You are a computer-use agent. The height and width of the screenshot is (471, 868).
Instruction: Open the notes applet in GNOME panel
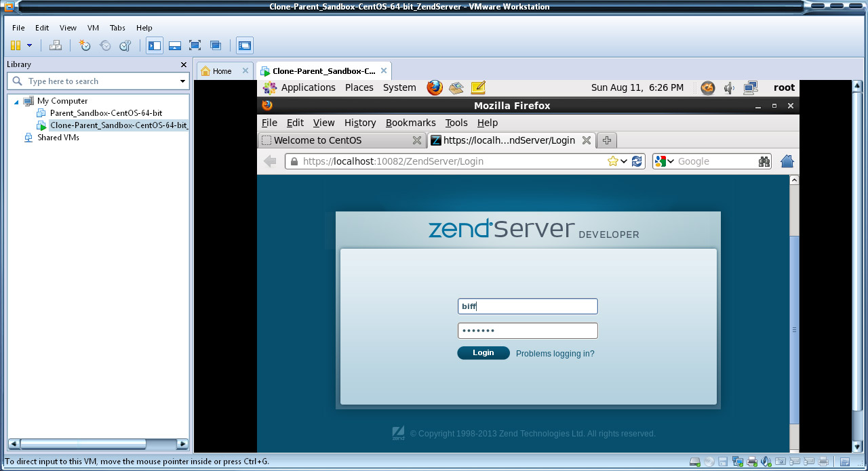[x=478, y=87]
